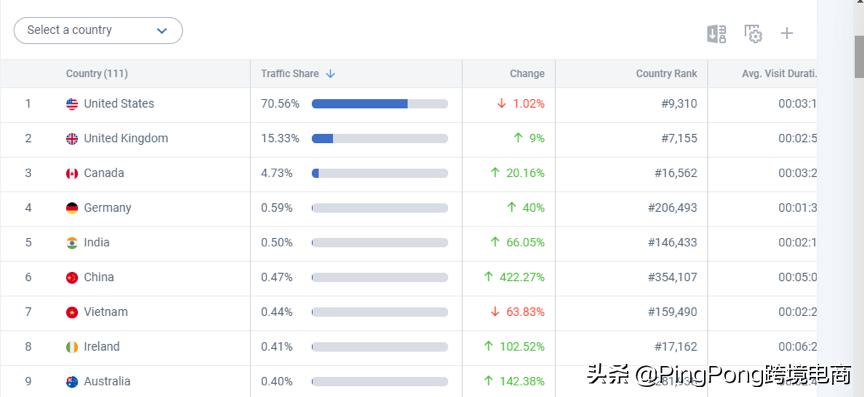Open the Canada country link
864x397 pixels.
(x=104, y=173)
